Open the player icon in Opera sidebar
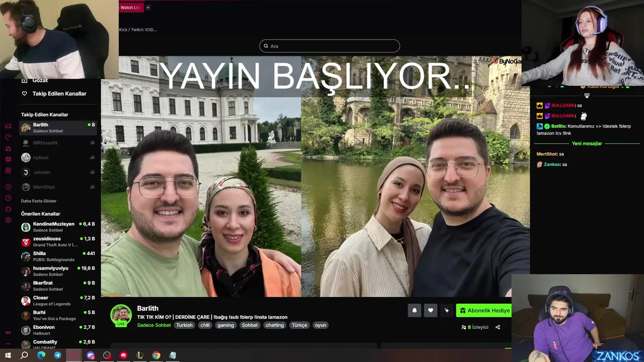 pyautogui.click(x=8, y=187)
